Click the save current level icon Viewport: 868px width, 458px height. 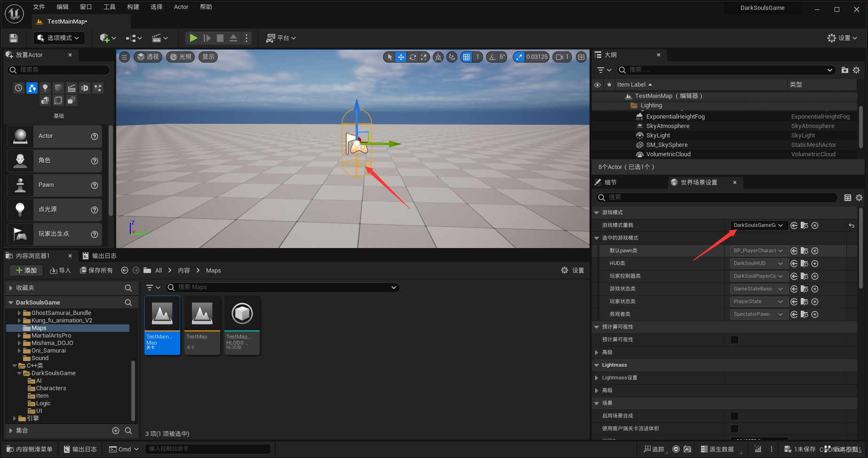click(14, 38)
